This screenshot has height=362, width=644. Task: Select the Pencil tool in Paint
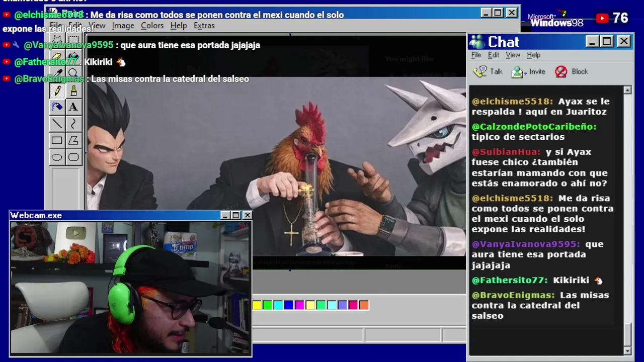coord(57,91)
